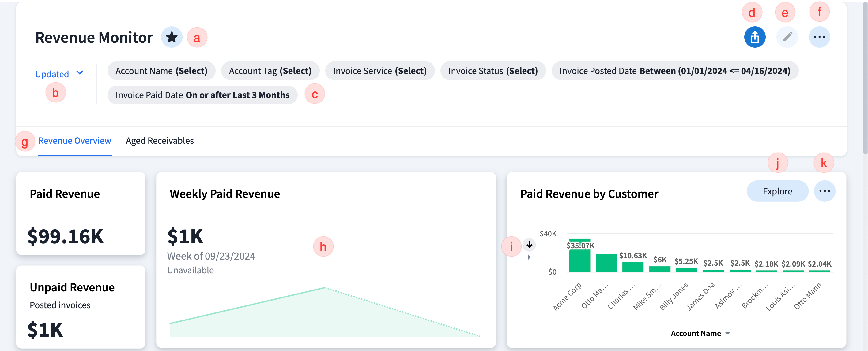Screen dimensions: 868x351
Task: Edit the Invoice Paid Date filter chip
Action: 202,95
